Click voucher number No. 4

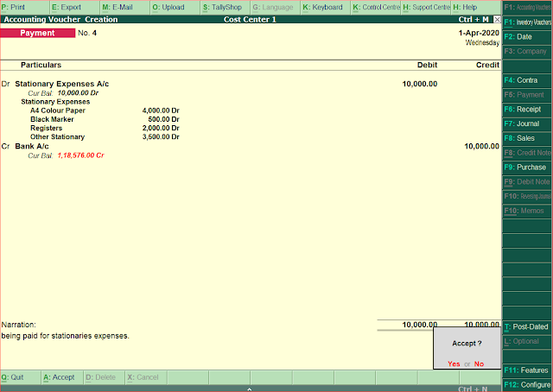87,33
